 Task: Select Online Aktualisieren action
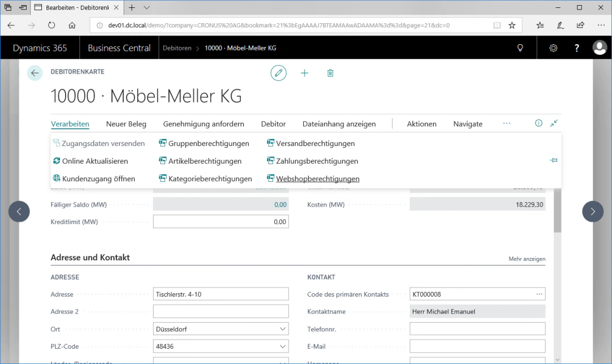91,161
